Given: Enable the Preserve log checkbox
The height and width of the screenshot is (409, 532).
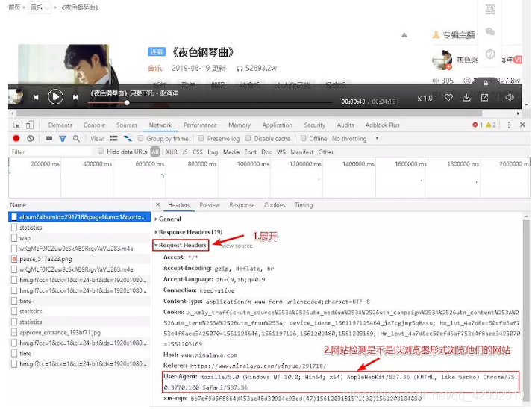Looking at the screenshot, I should (x=201, y=138).
